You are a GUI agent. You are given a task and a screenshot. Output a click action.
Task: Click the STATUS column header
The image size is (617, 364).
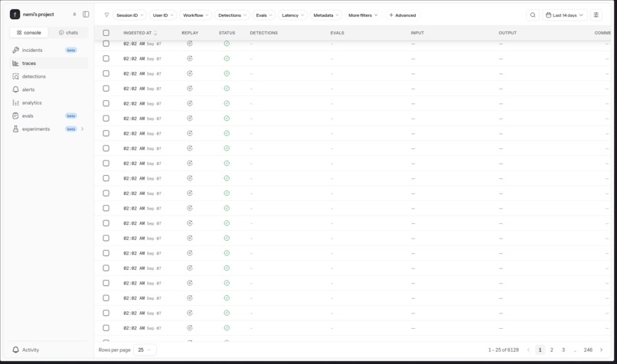[227, 33]
